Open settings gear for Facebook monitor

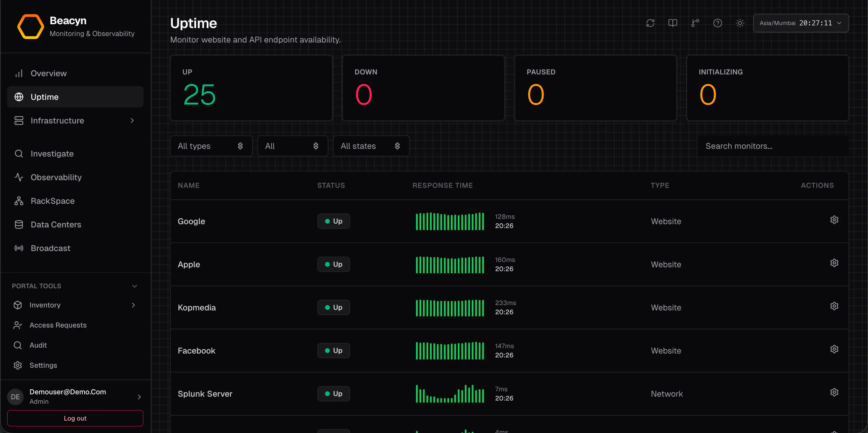click(x=834, y=349)
